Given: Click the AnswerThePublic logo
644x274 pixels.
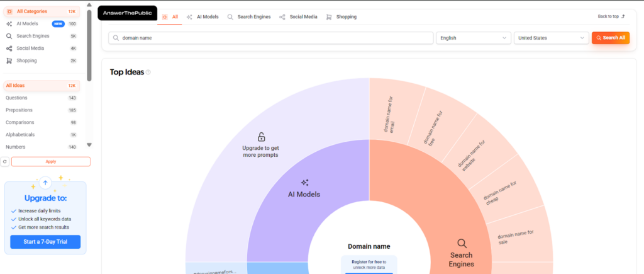Looking at the screenshot, I should (128, 13).
